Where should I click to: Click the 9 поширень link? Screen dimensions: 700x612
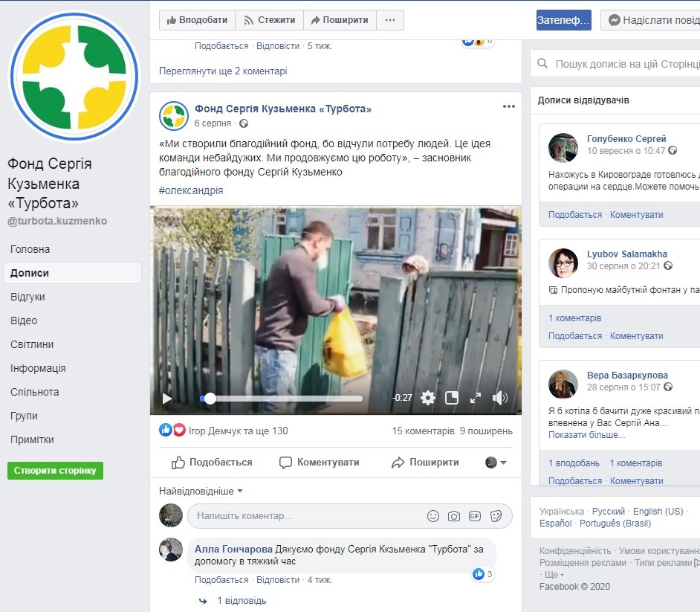[486, 431]
